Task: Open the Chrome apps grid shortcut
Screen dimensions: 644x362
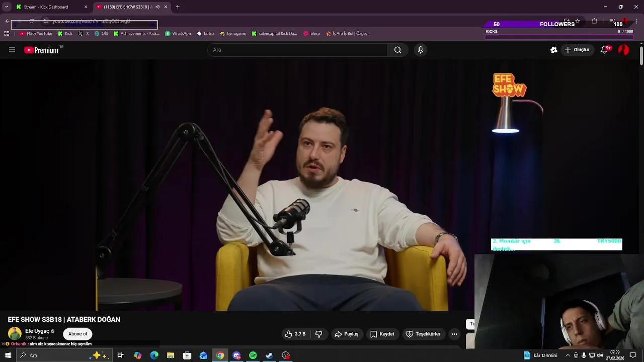Action: point(7,34)
